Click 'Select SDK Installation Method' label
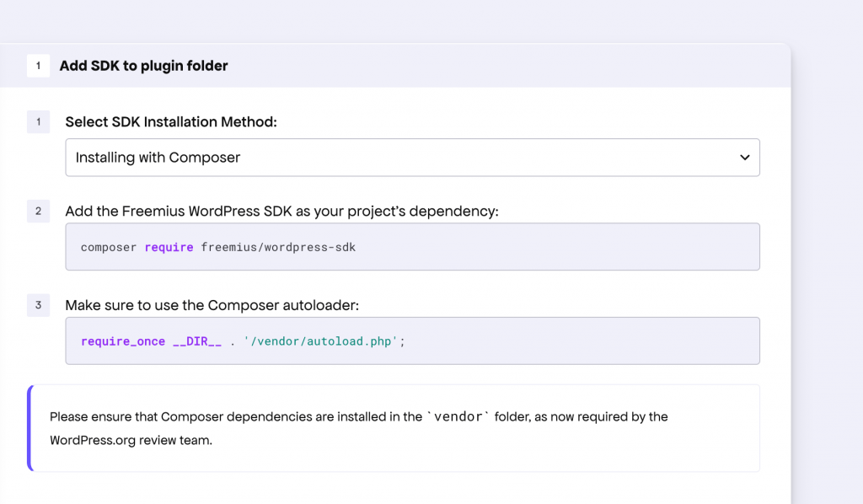Image resolution: width=863 pixels, height=504 pixels. (x=171, y=121)
